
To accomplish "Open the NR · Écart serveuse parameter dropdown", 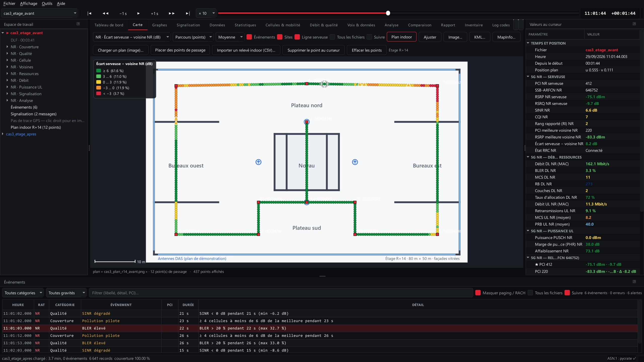I will click(132, 37).
